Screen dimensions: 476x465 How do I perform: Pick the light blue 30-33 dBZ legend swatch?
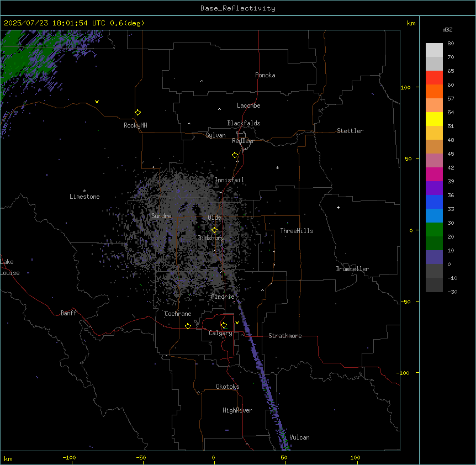(x=434, y=216)
